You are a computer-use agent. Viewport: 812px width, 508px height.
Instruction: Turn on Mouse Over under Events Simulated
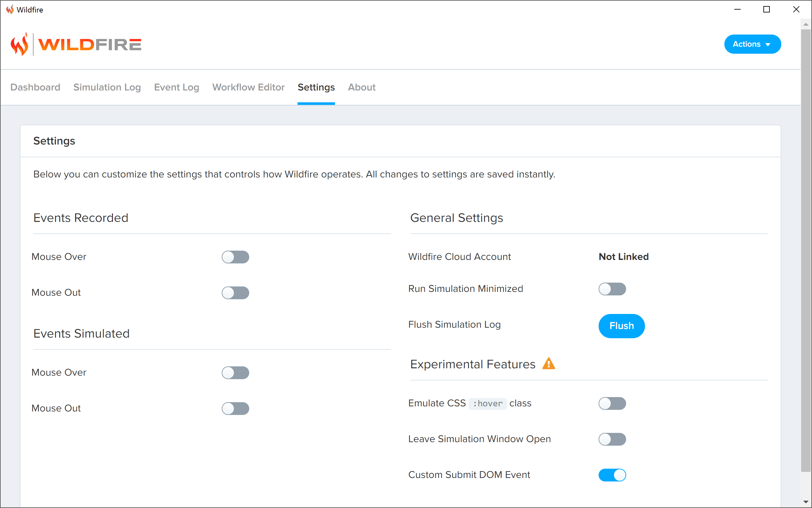pos(235,372)
